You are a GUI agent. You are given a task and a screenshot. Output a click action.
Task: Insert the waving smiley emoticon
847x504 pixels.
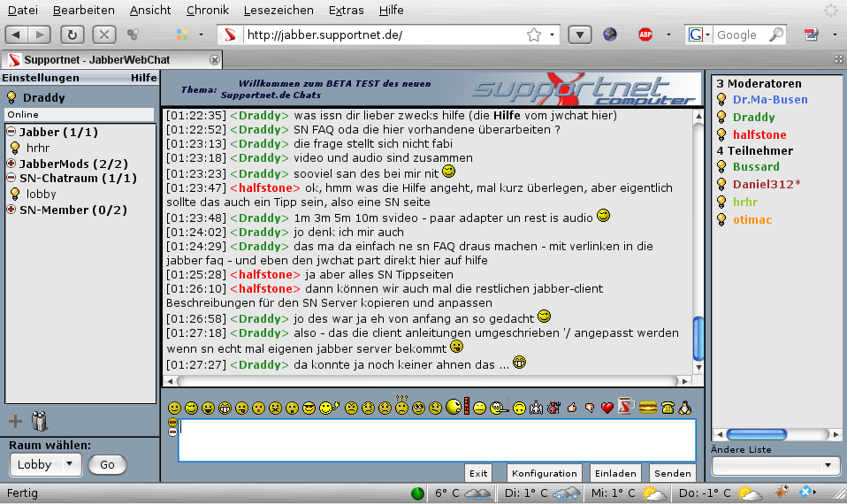[x=328, y=408]
